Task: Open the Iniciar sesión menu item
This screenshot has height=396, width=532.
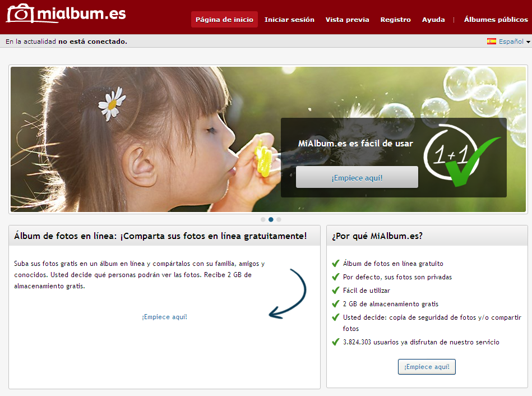Action: point(289,20)
